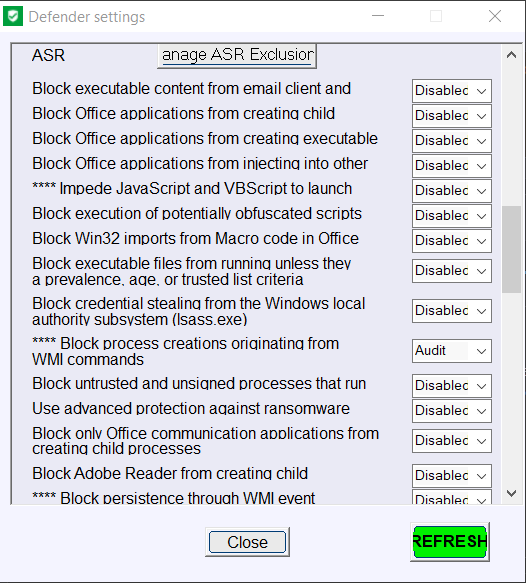Open dropdown for prevalence, age, trusted list criteria
Screen dimensions: 526x583
point(452,271)
